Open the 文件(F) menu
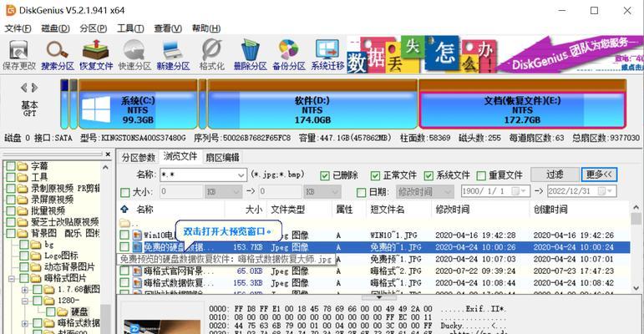Viewport: 644px width, 334px height. coord(18,28)
